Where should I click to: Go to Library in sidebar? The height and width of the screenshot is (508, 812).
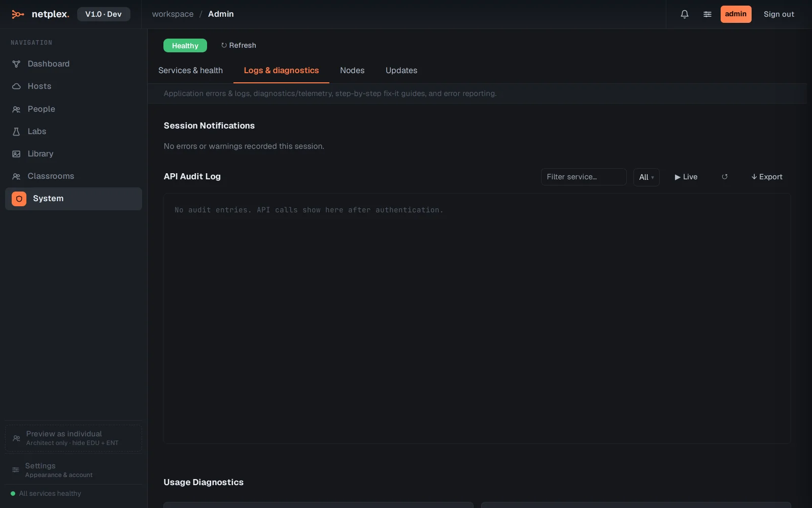point(74,154)
